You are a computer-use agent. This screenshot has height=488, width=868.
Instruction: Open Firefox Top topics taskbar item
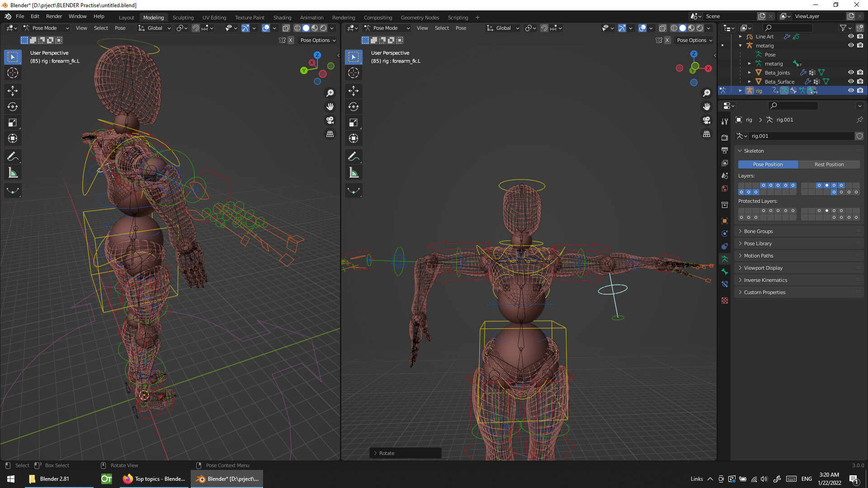pos(154,479)
